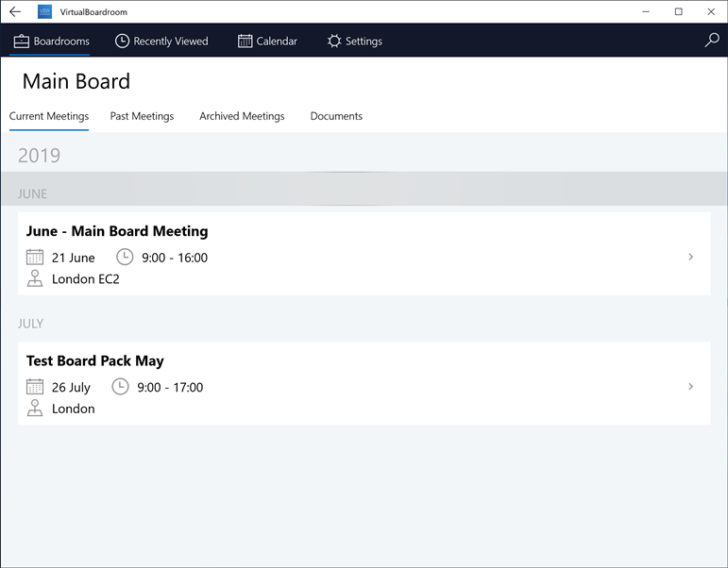The width and height of the screenshot is (728, 568).
Task: Open Test Board Pack May via chevron
Action: pyautogui.click(x=691, y=386)
